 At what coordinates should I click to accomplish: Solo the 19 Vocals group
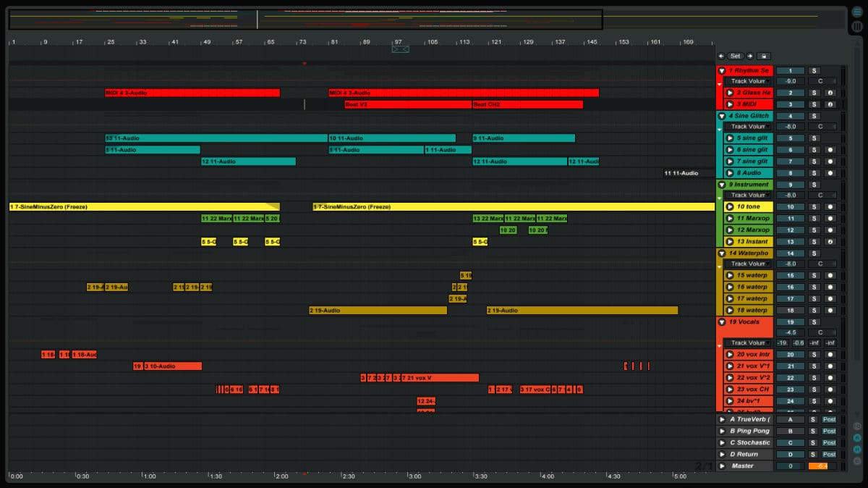tap(814, 322)
